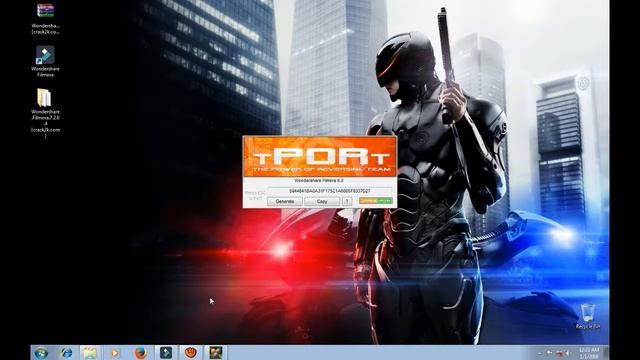Viewport: 640px width, 360px height.
Task: Select the WinRAR archive icon on the desktop
Action: [x=45, y=11]
